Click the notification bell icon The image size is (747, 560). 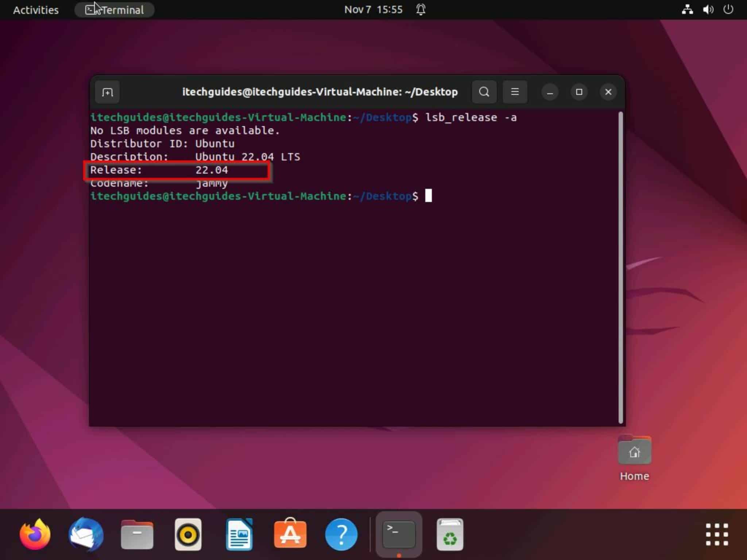(x=421, y=10)
